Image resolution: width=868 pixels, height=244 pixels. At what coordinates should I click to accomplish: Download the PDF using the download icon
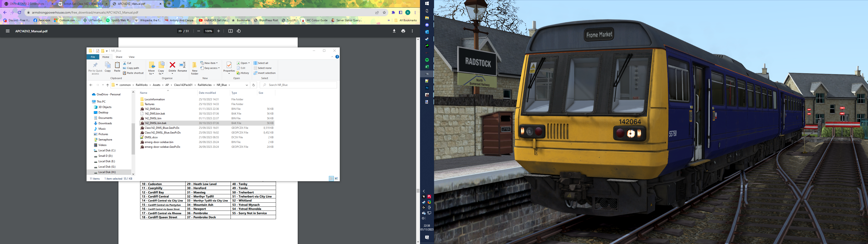tap(394, 31)
